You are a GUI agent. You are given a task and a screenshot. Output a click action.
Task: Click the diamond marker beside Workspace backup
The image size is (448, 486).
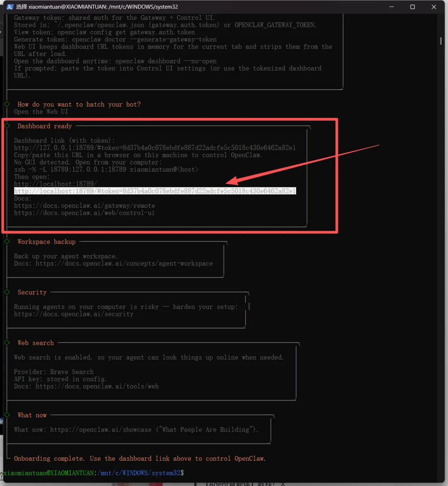point(7,241)
